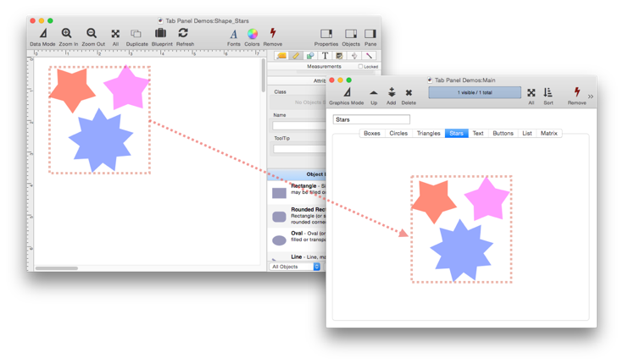The height and width of the screenshot is (364, 623).
Task: Click the Zoom Out magnifier icon
Action: point(92,33)
